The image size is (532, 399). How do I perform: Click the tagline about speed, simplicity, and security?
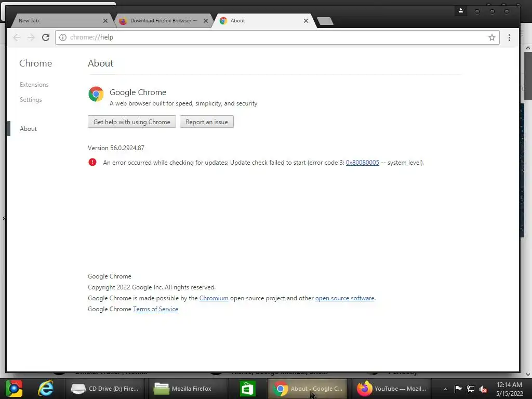[x=183, y=103]
